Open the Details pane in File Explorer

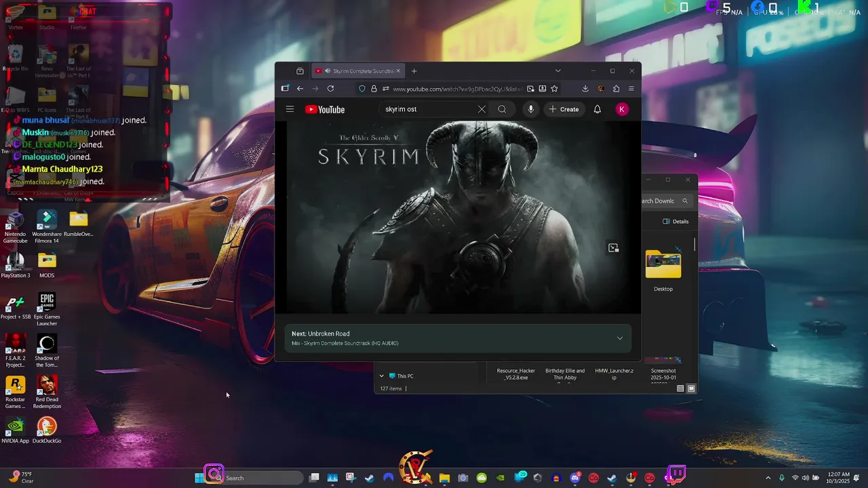[x=675, y=222]
